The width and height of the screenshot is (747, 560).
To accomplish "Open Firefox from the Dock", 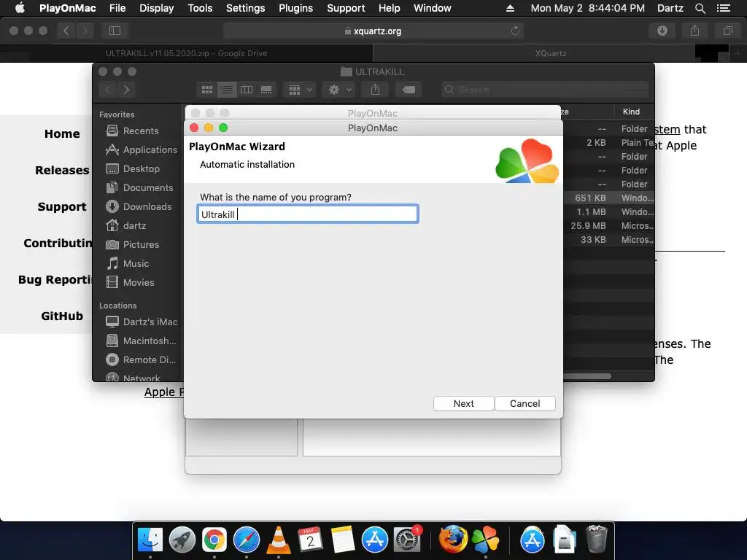I will 452,539.
